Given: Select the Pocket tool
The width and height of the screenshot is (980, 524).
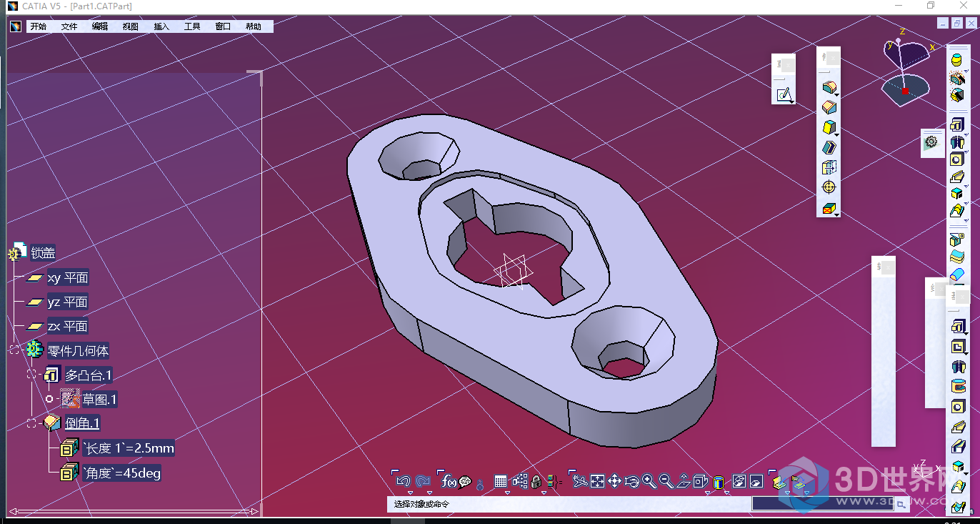Looking at the screenshot, I should 958,347.
